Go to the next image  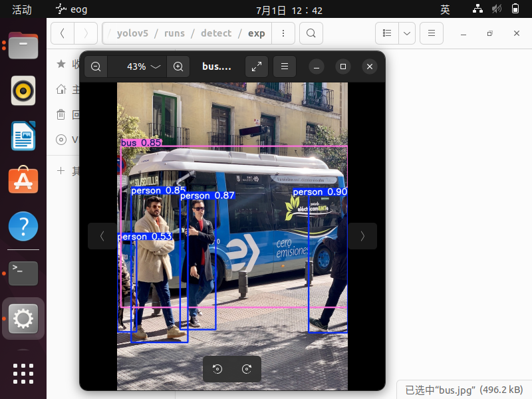point(362,236)
